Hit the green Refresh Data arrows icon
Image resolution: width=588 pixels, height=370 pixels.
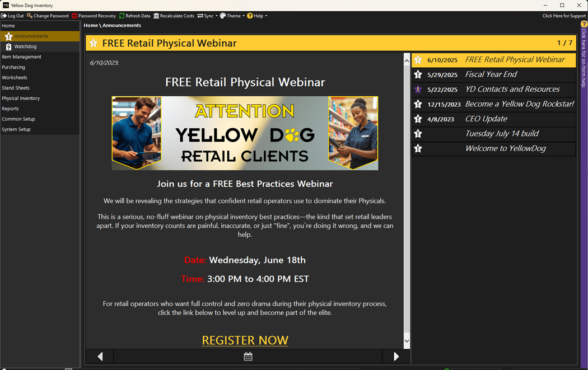point(122,16)
